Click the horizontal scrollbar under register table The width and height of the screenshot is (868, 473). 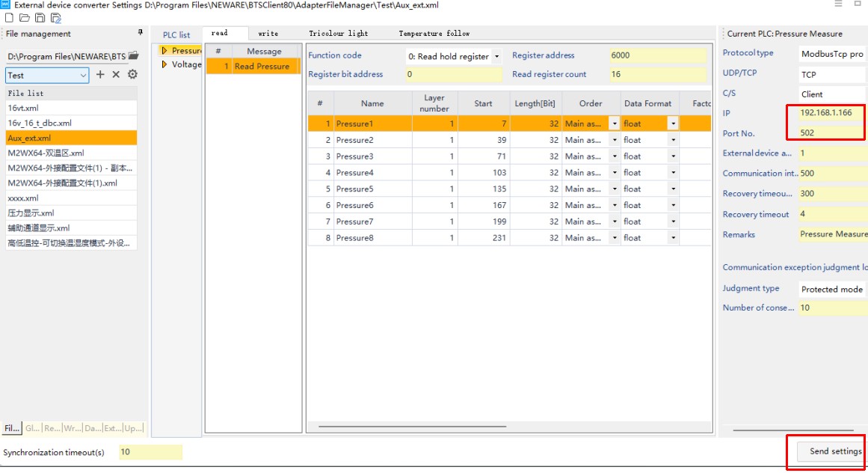click(x=411, y=427)
